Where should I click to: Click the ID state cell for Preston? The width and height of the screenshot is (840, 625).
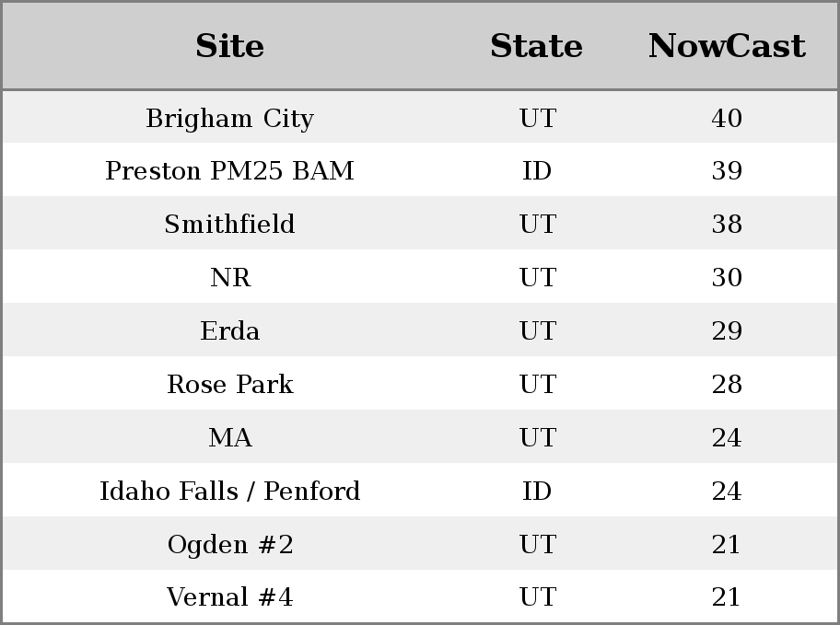(537, 171)
